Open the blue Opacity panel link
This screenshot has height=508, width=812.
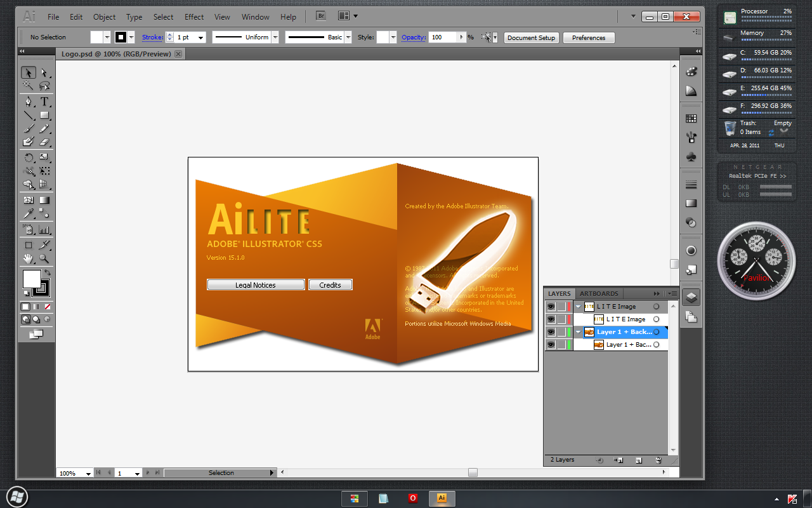pyautogui.click(x=414, y=37)
